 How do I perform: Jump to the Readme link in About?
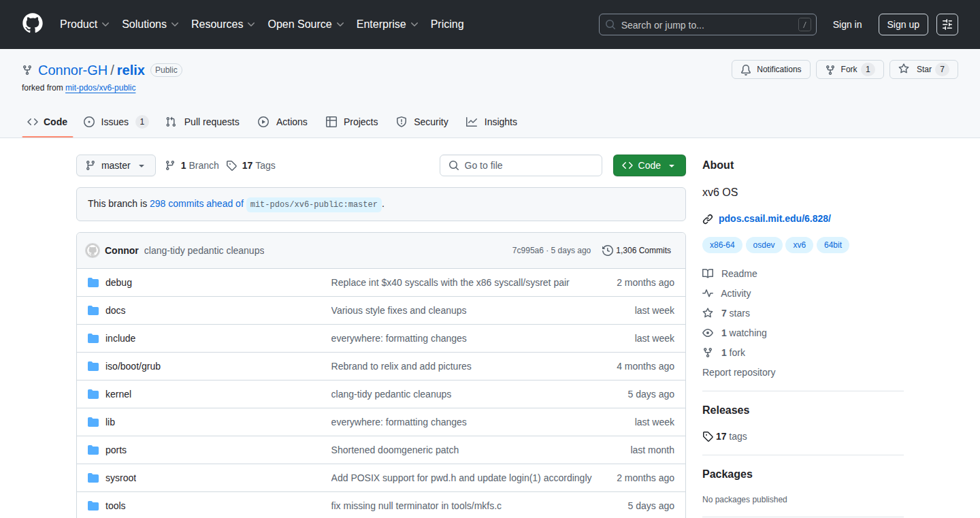(730, 274)
